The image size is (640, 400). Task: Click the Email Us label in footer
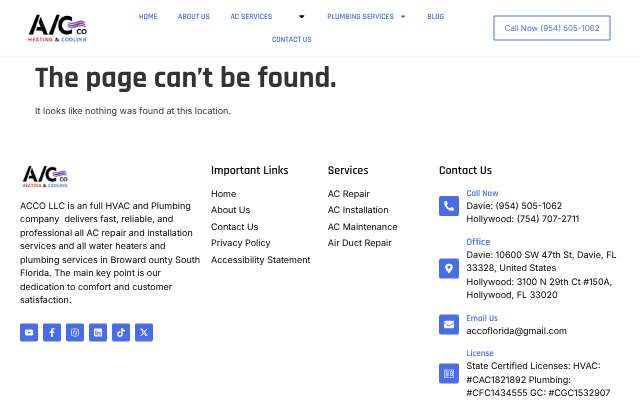click(482, 318)
